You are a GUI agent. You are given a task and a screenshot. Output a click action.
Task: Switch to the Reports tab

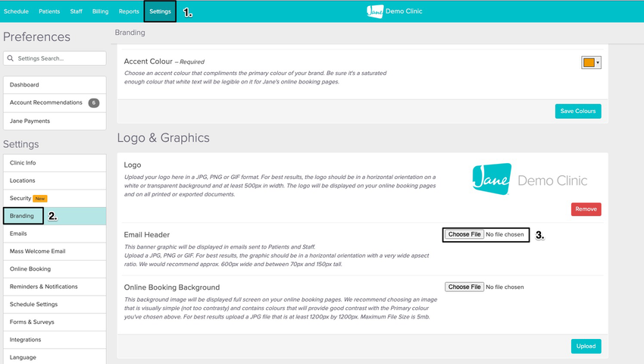(129, 11)
